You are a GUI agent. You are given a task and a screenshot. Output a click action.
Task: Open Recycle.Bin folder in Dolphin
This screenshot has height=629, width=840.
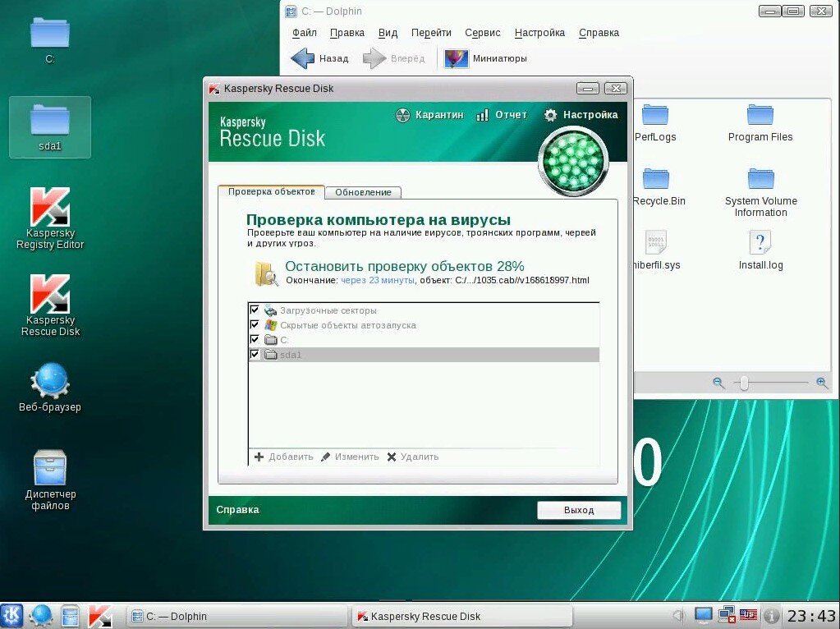click(x=659, y=187)
